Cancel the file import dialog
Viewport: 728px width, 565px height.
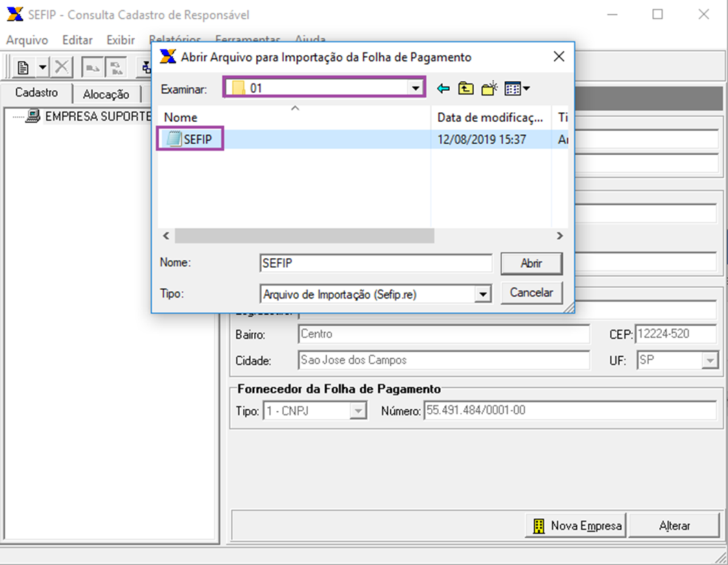[532, 292]
